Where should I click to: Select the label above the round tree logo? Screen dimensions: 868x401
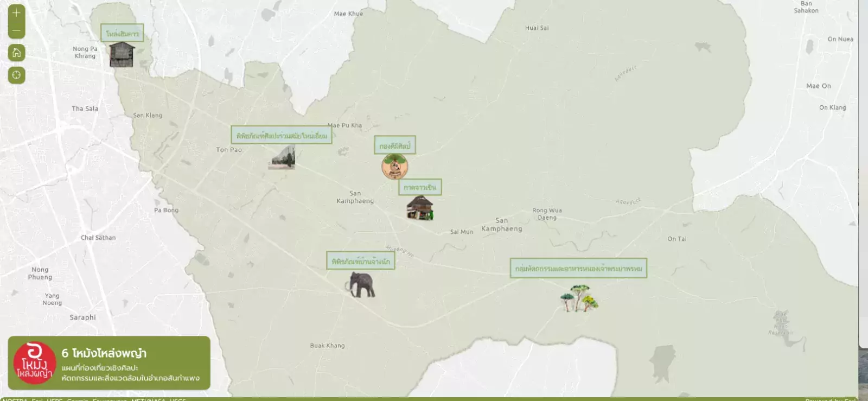pyautogui.click(x=395, y=145)
